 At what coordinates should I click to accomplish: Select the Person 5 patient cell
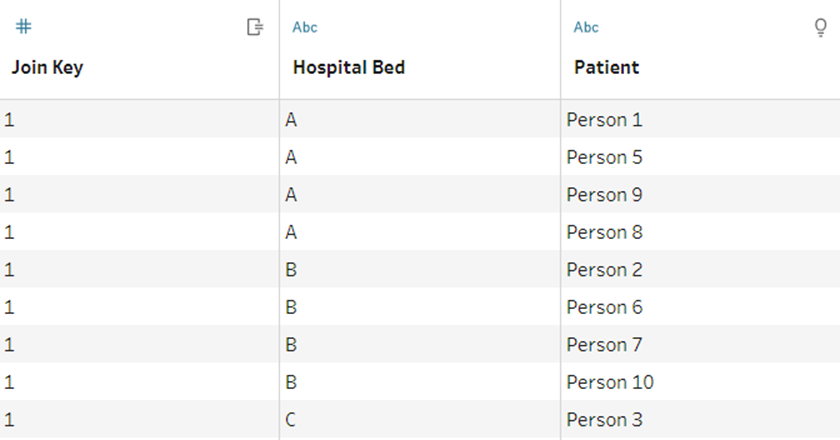[x=604, y=157]
